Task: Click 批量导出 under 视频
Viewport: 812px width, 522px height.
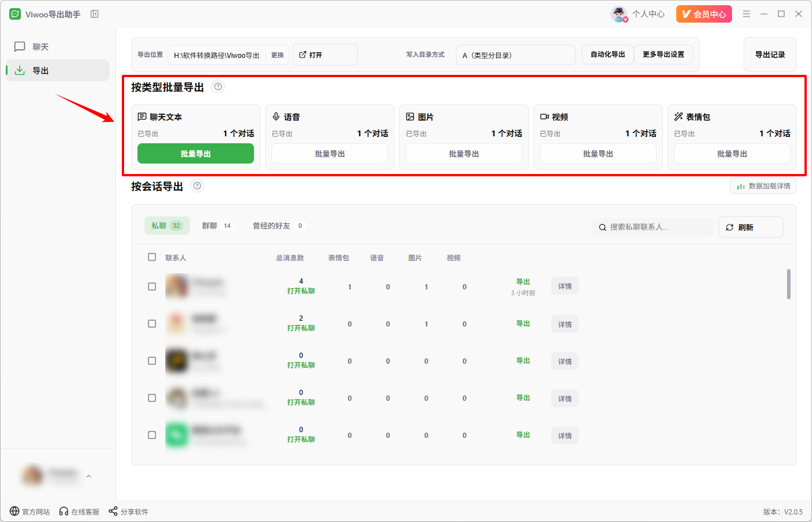Action: click(x=598, y=154)
